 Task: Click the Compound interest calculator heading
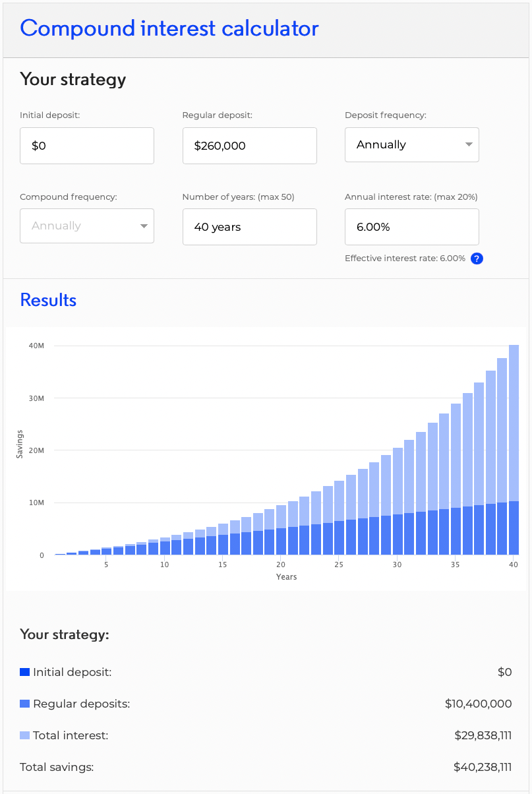[x=169, y=28]
